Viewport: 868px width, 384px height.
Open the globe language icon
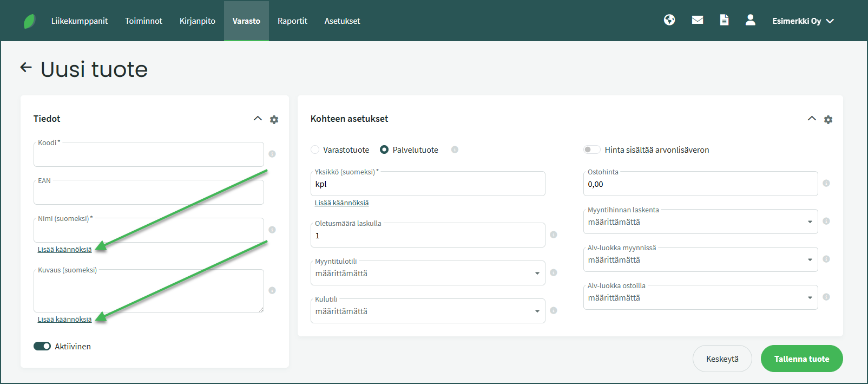669,20
